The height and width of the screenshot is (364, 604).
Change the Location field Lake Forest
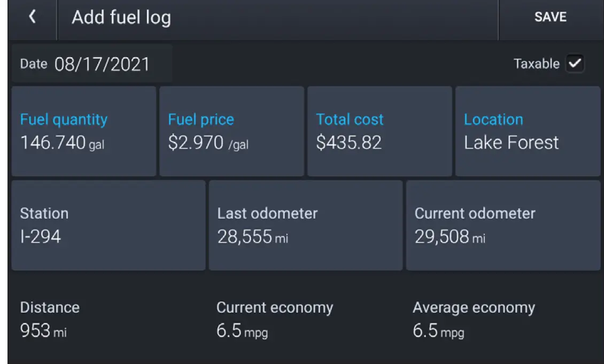[x=528, y=131]
